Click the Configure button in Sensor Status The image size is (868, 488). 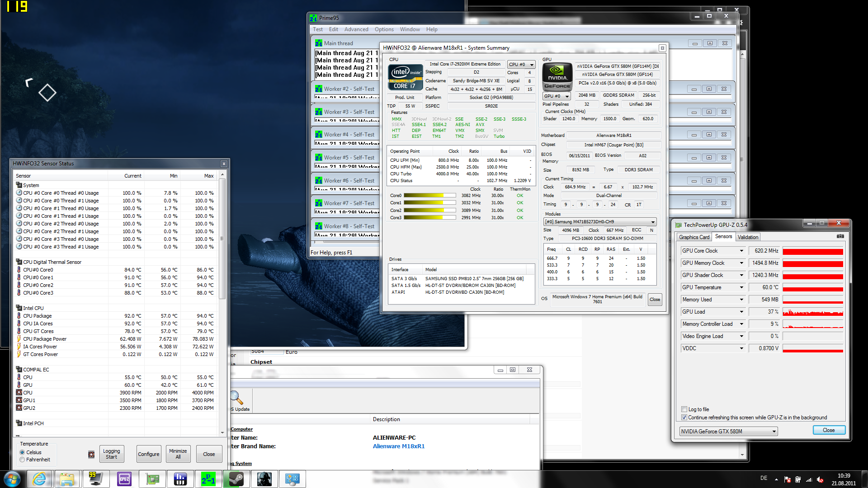[x=149, y=454]
